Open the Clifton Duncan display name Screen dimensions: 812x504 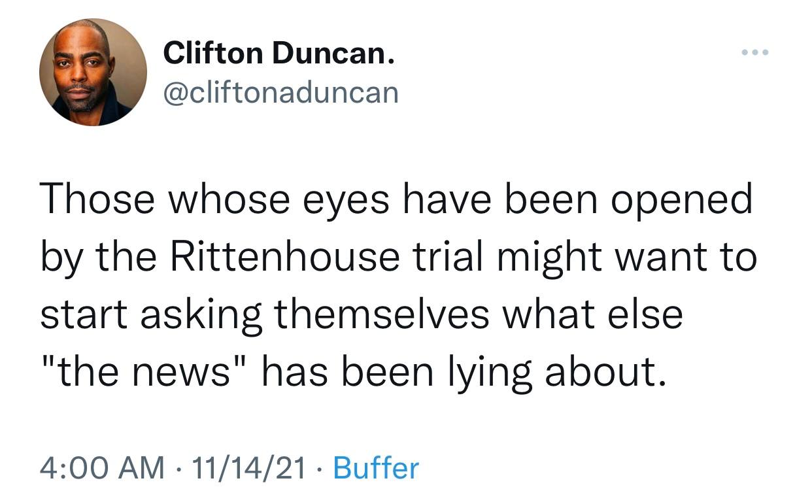(279, 53)
